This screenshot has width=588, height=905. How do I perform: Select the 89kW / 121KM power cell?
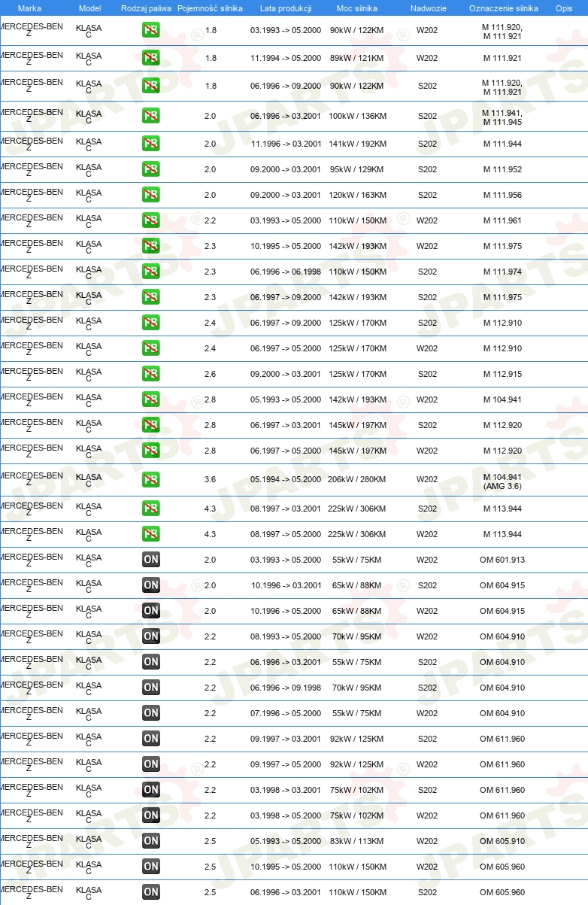pos(356,58)
